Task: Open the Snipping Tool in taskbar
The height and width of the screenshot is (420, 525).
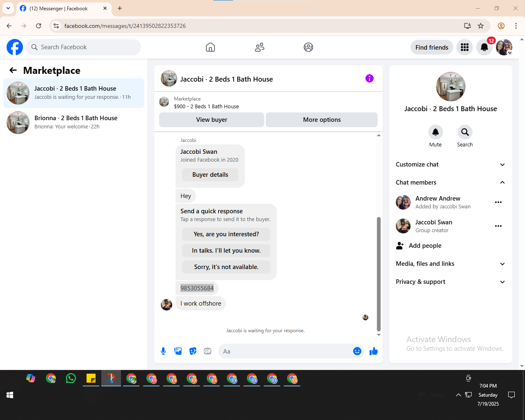Action: (x=111, y=378)
